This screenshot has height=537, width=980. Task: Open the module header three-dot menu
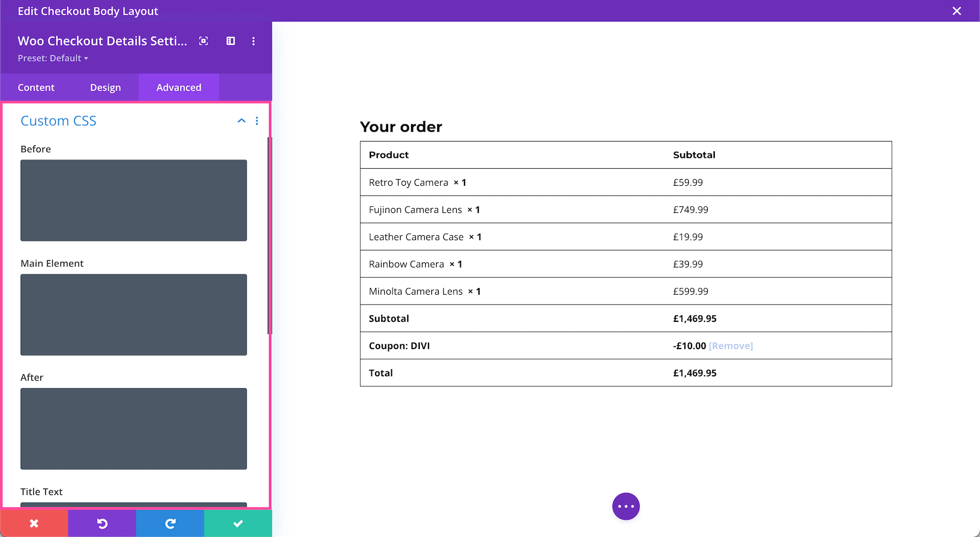[253, 41]
